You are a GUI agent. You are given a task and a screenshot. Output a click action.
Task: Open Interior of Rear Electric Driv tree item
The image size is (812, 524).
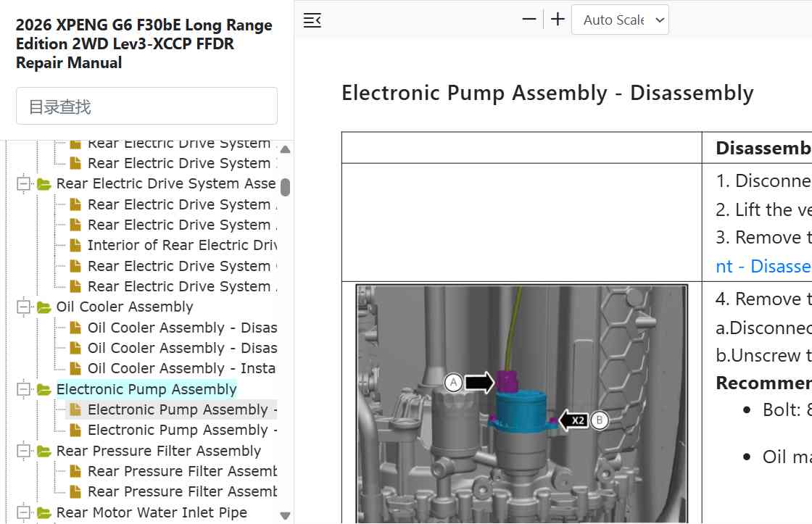coord(182,245)
